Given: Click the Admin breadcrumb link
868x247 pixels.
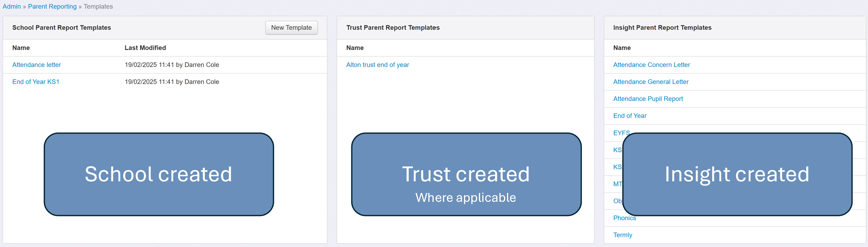Looking at the screenshot, I should 12,6.
